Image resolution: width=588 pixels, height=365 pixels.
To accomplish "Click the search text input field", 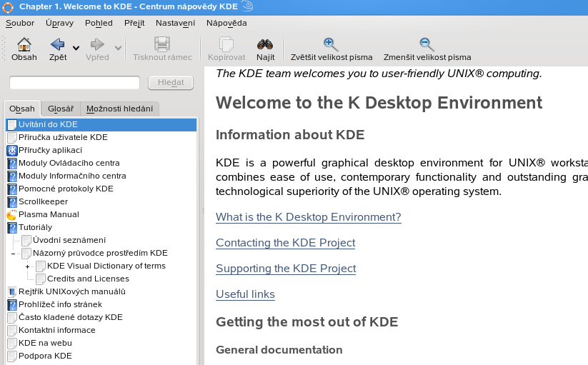I will coord(74,83).
